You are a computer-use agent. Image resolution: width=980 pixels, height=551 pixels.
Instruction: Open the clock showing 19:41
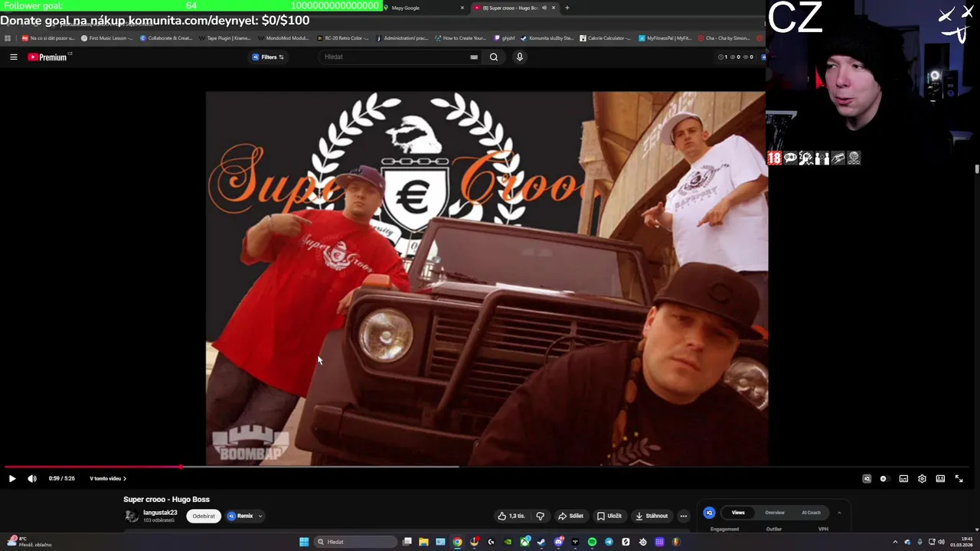coord(962,542)
